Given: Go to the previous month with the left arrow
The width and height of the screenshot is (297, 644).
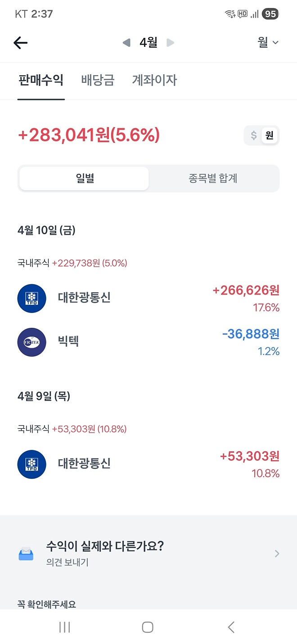Looking at the screenshot, I should click(x=126, y=43).
